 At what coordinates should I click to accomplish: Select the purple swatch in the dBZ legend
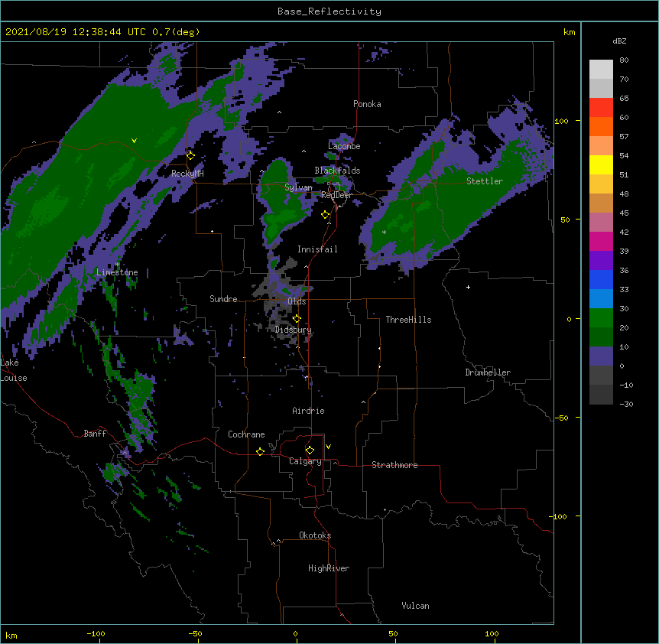click(x=601, y=261)
